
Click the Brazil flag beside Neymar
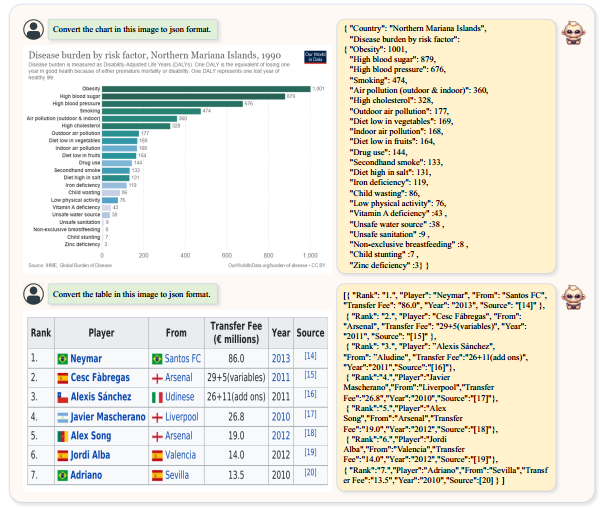pyautogui.click(x=62, y=359)
